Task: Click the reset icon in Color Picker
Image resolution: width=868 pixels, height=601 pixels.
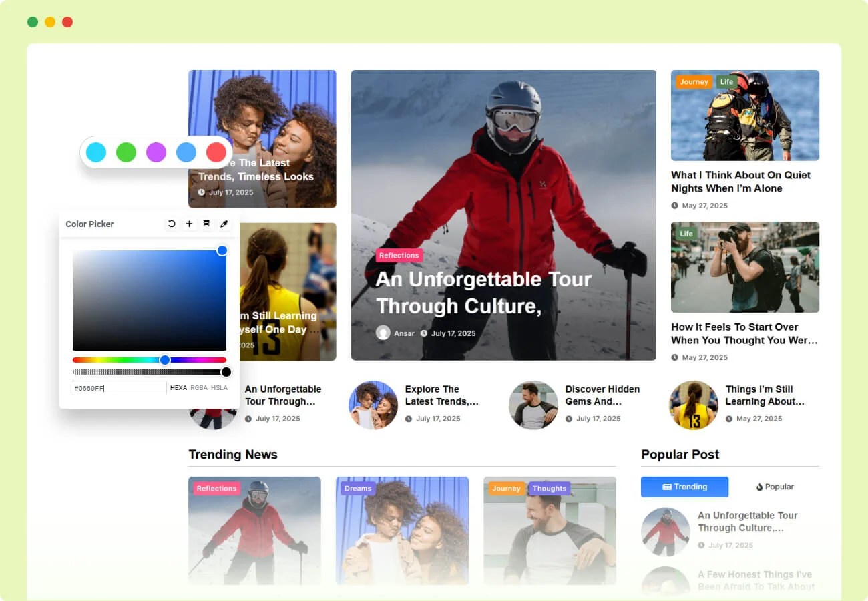Action: pyautogui.click(x=172, y=224)
